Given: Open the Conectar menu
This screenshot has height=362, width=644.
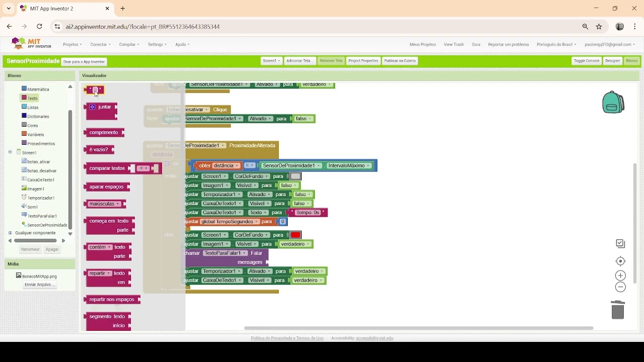Looking at the screenshot, I should (x=100, y=44).
